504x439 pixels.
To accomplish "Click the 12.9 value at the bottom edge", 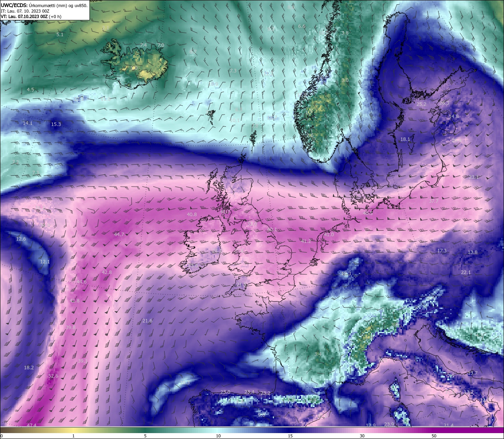I will click(371, 425).
